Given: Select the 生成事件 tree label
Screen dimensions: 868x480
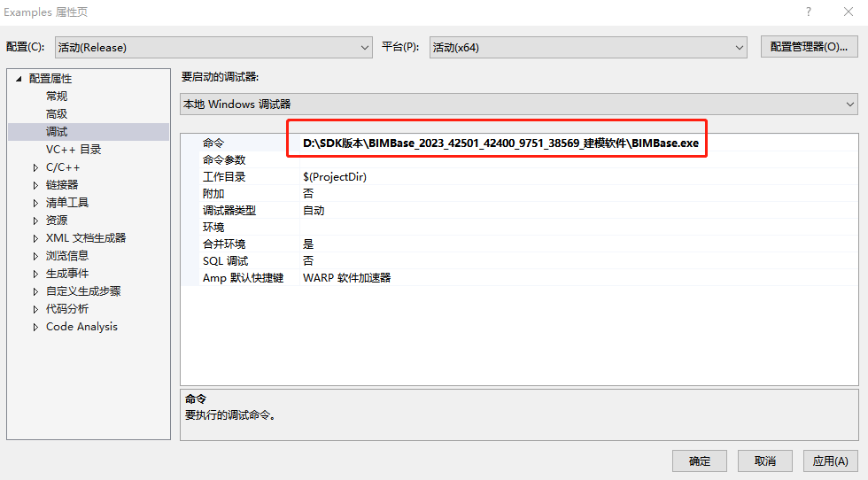Looking at the screenshot, I should point(67,274).
